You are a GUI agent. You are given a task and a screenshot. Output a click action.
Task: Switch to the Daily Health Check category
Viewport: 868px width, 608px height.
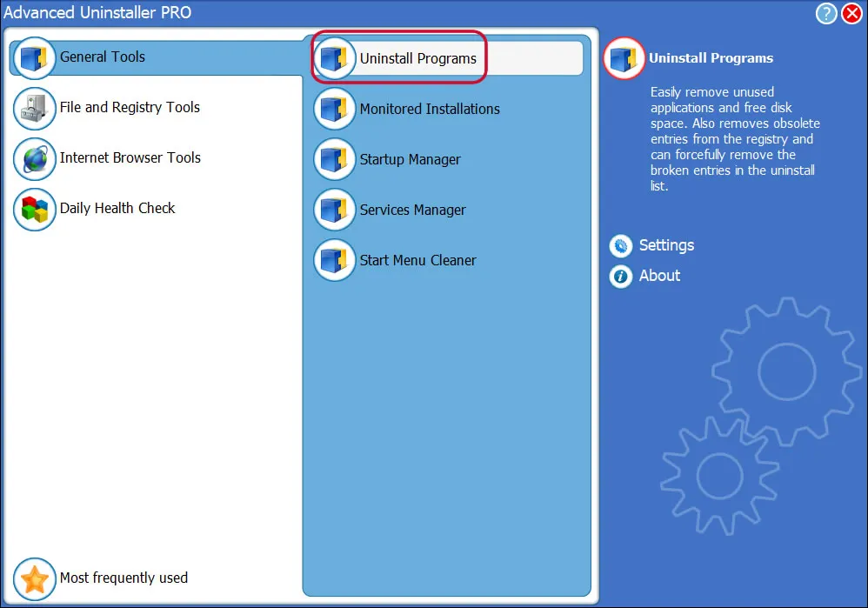[x=117, y=210]
